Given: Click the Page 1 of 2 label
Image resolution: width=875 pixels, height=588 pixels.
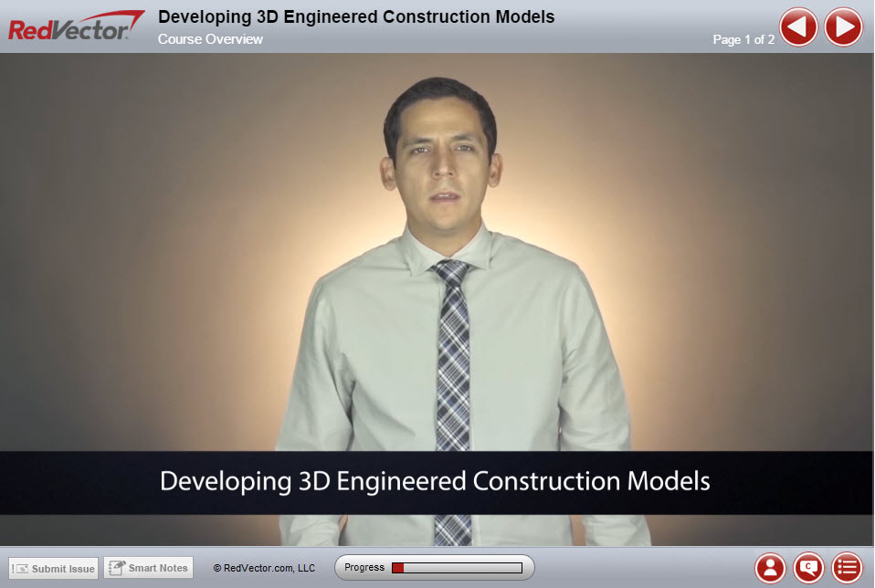Looking at the screenshot, I should click(743, 40).
